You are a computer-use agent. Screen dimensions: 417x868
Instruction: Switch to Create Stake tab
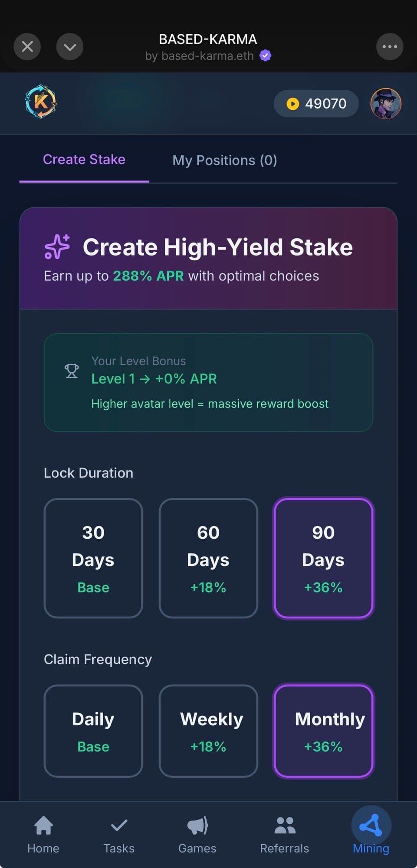[x=84, y=160]
